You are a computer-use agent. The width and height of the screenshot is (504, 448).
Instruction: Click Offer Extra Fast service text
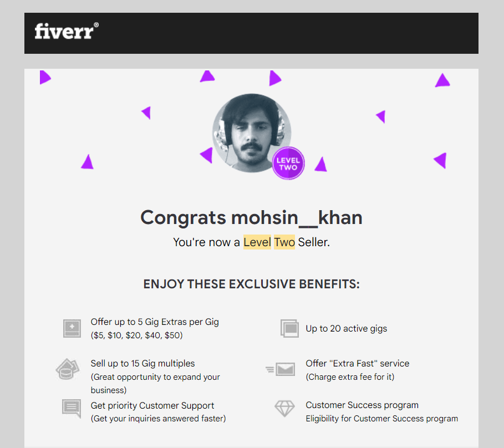pyautogui.click(x=358, y=363)
